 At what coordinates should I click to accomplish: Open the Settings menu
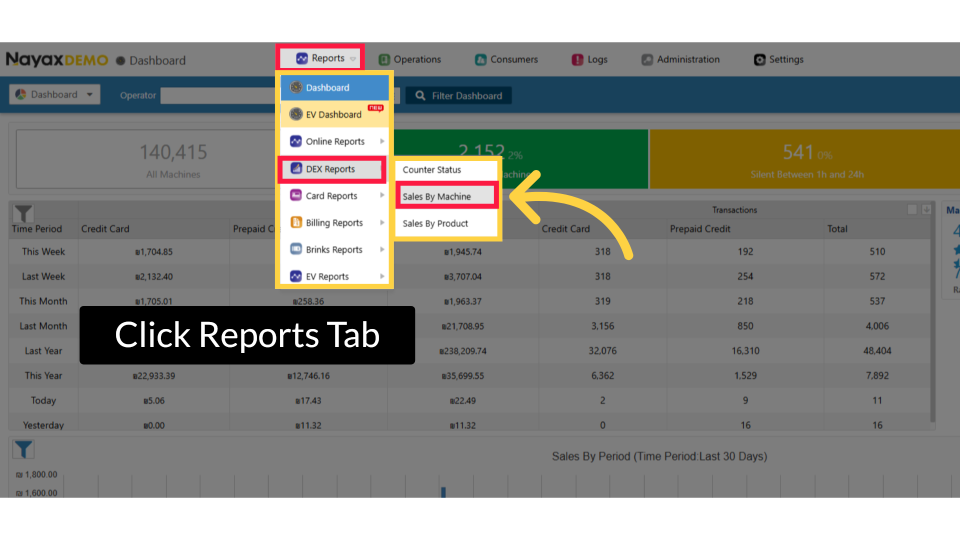coord(778,59)
